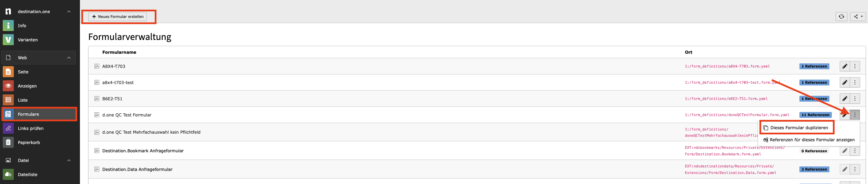868x184 pixels.
Task: Open the Anzeigen eye icon module
Action: [x=8, y=86]
